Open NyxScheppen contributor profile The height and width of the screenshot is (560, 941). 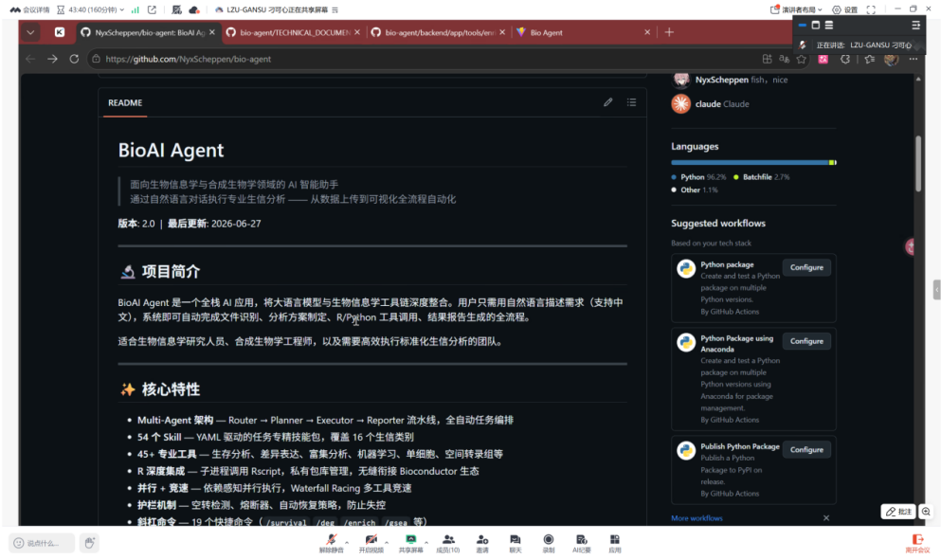tap(721, 80)
